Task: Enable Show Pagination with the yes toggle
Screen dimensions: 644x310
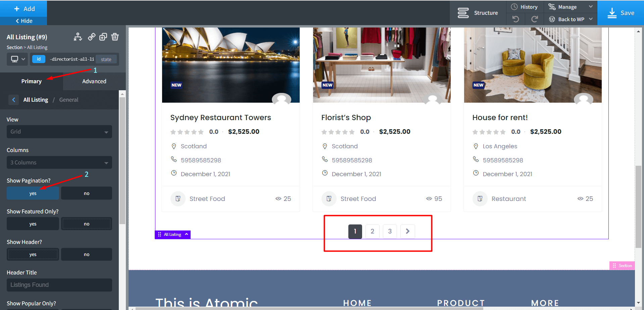Action: 33,193
